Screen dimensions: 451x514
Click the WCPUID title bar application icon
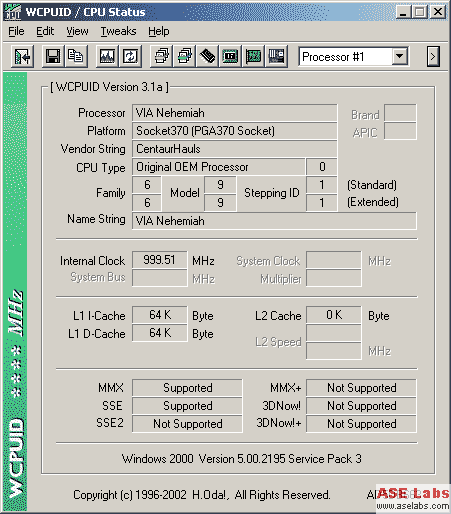coord(12,12)
